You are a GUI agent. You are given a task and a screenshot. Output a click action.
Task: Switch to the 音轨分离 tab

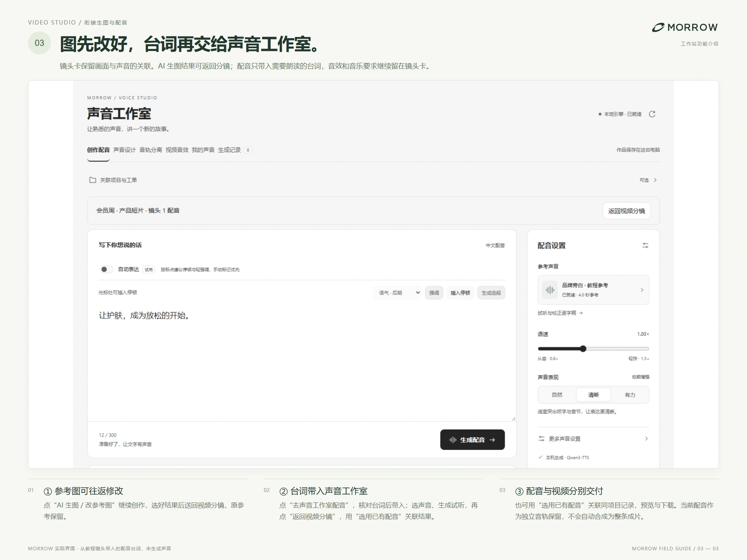click(151, 150)
